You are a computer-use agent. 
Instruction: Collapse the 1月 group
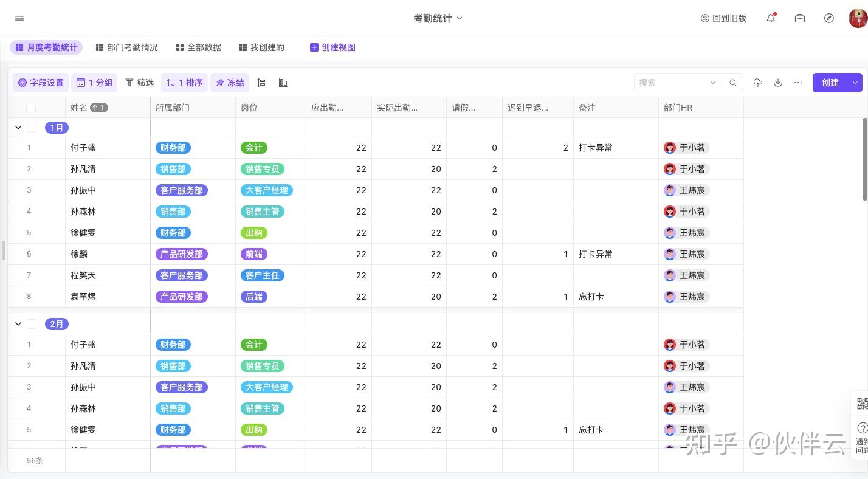pos(18,128)
